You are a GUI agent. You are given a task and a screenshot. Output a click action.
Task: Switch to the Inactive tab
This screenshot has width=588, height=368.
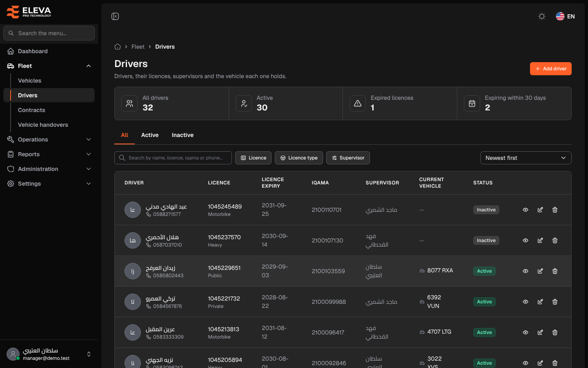(183, 135)
